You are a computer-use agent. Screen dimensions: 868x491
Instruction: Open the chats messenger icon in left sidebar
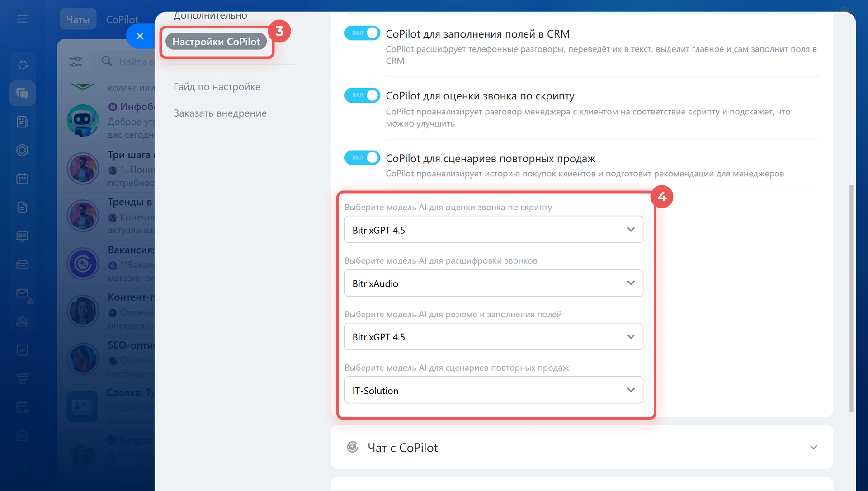tap(22, 93)
